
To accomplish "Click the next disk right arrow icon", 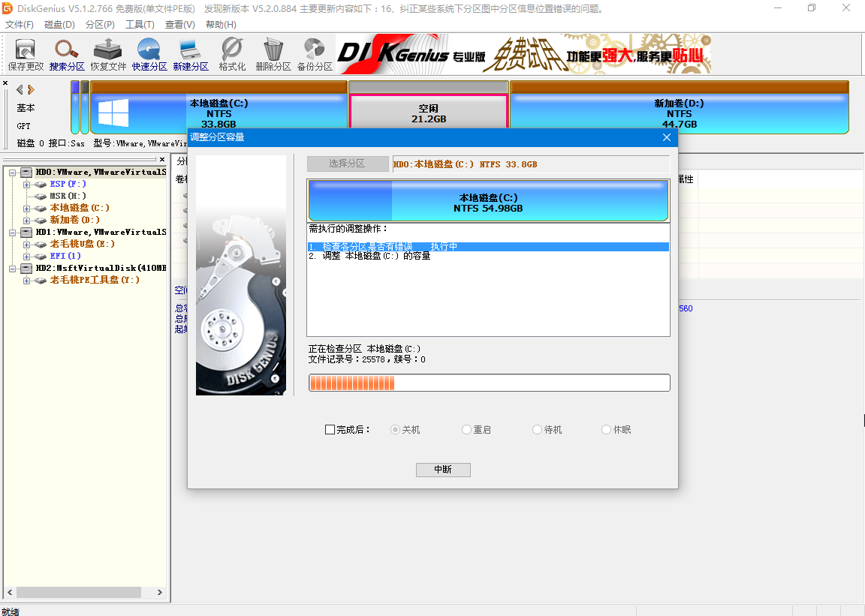I will point(31,89).
